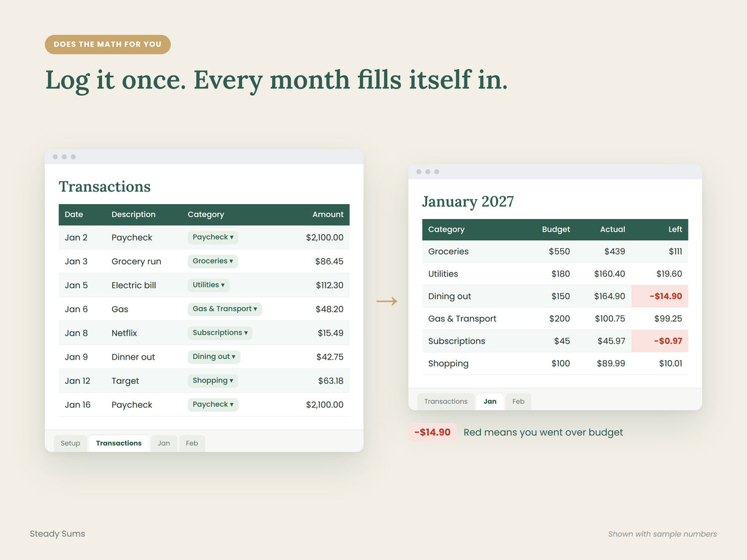Click the Netflix description cell

click(x=124, y=333)
